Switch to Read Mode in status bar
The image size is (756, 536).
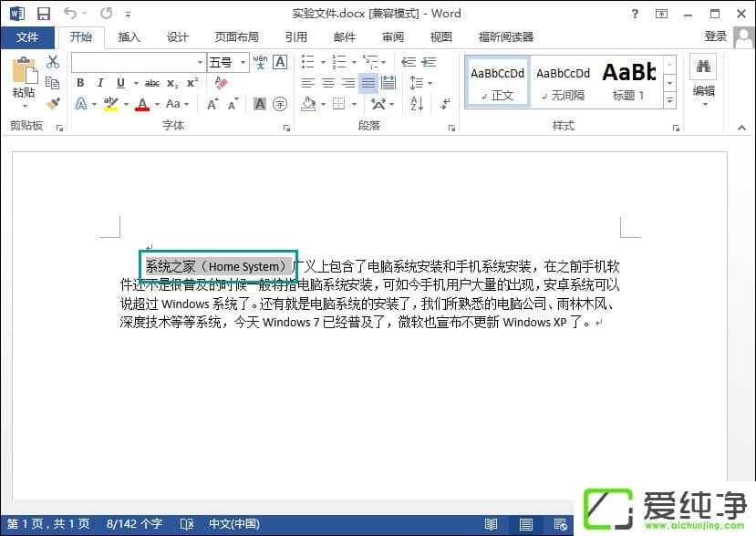[x=492, y=524]
